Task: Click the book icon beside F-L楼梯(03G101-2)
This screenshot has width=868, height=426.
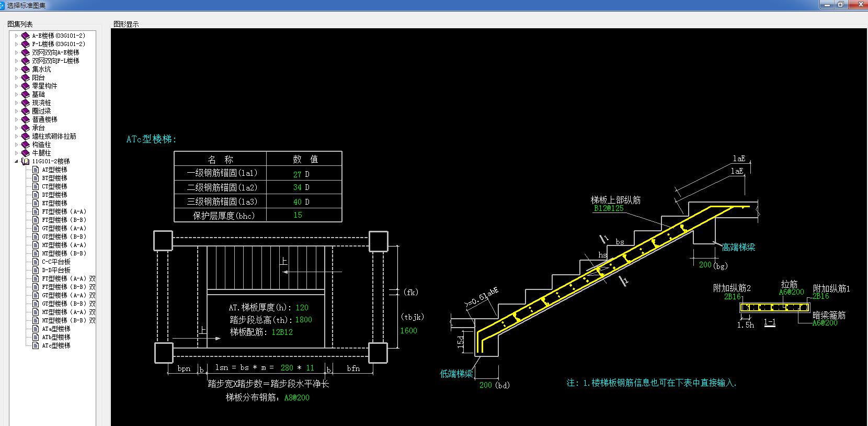Action: click(25, 44)
